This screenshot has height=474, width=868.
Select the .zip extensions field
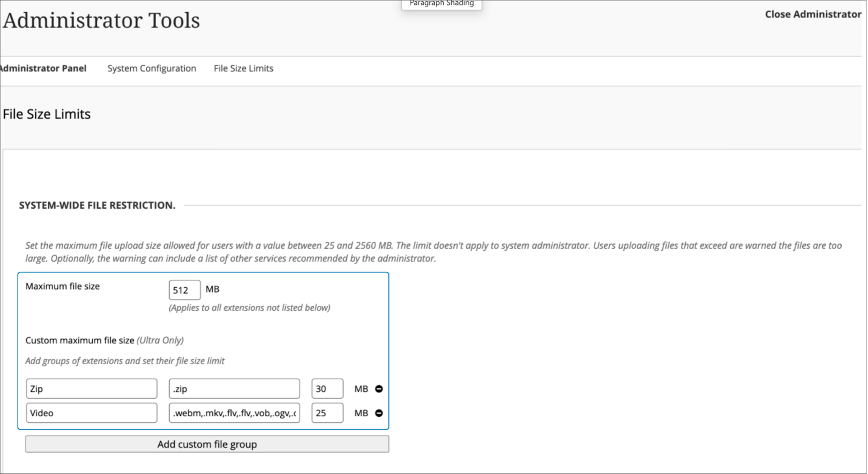[x=234, y=389]
